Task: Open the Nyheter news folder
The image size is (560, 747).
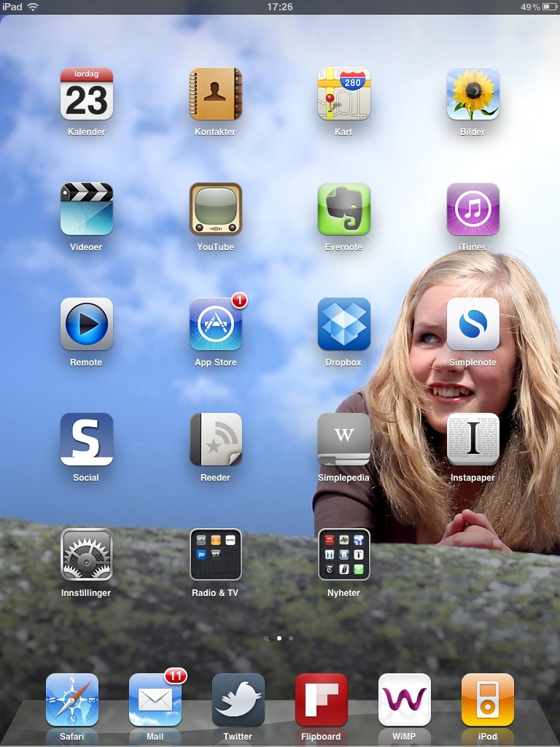Action: tap(344, 554)
